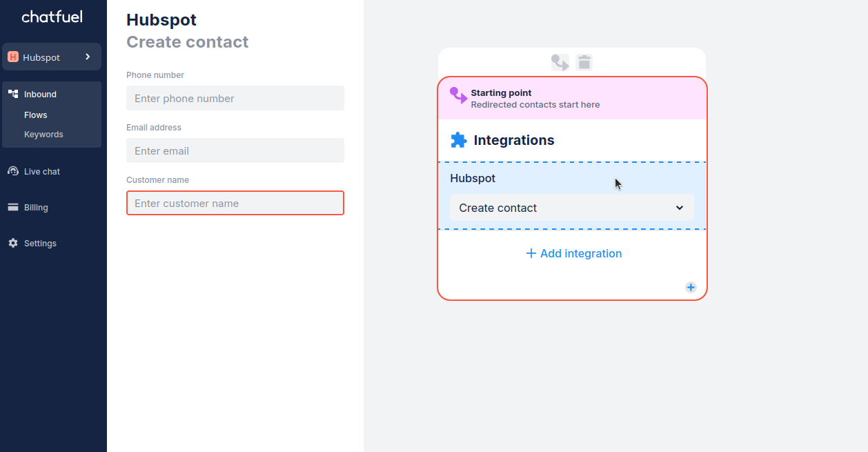The width and height of the screenshot is (868, 452).
Task: Click the Add integration link
Action: click(x=573, y=253)
